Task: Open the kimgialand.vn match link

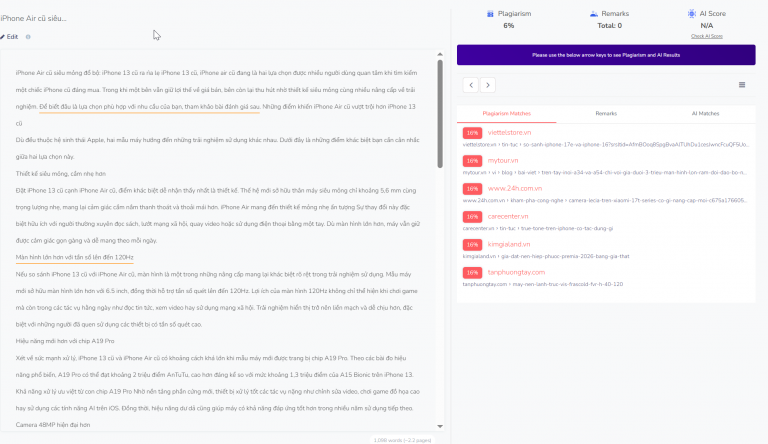Action: point(508,245)
